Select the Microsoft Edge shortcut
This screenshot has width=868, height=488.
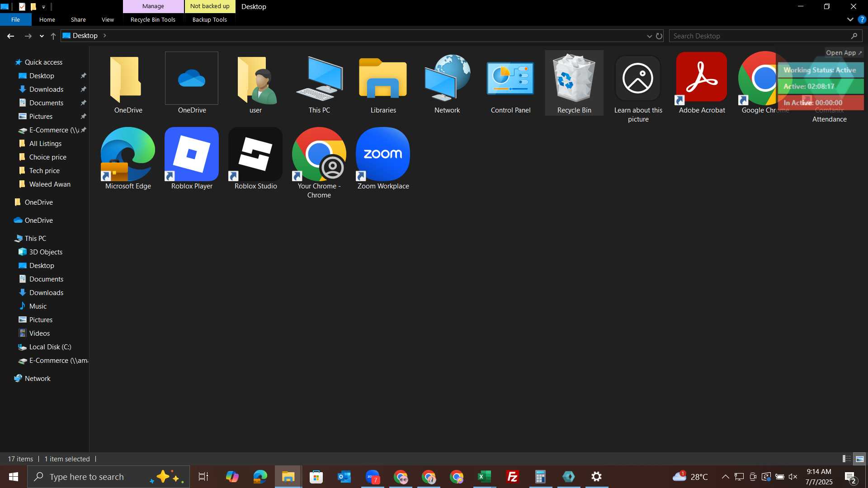click(x=128, y=159)
